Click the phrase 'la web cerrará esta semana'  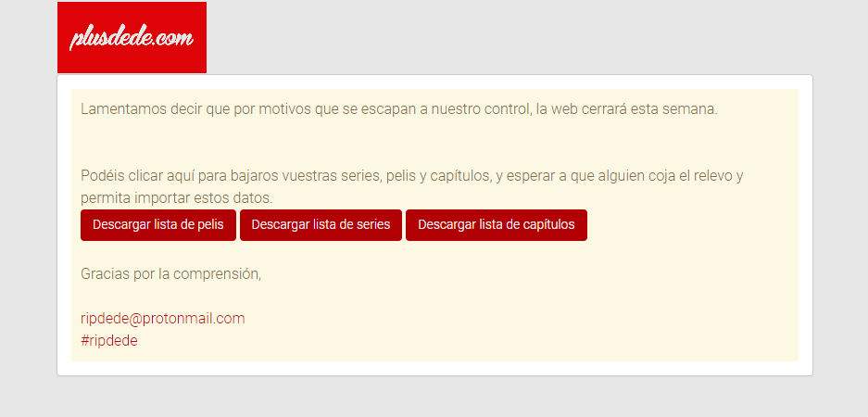point(626,109)
